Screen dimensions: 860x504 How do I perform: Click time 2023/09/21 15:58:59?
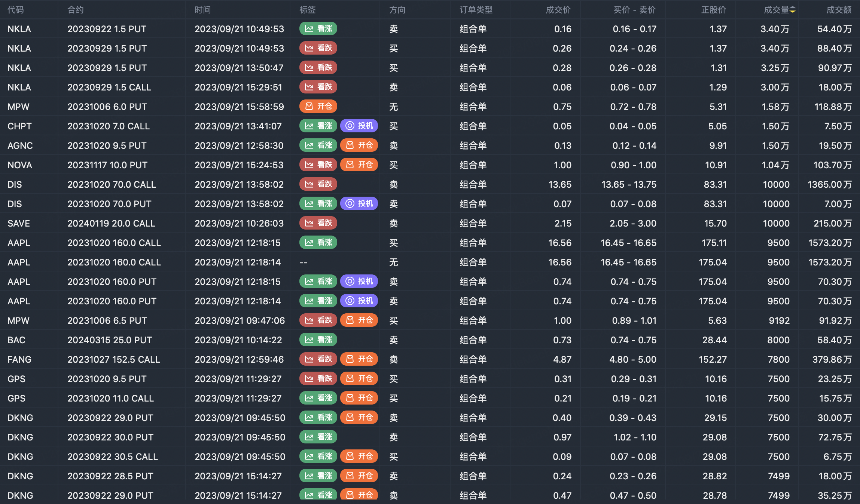point(239,107)
